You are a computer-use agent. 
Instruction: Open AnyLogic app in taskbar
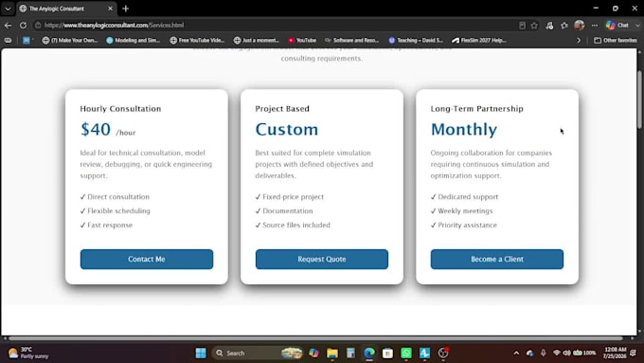pyautogui.click(x=424, y=353)
